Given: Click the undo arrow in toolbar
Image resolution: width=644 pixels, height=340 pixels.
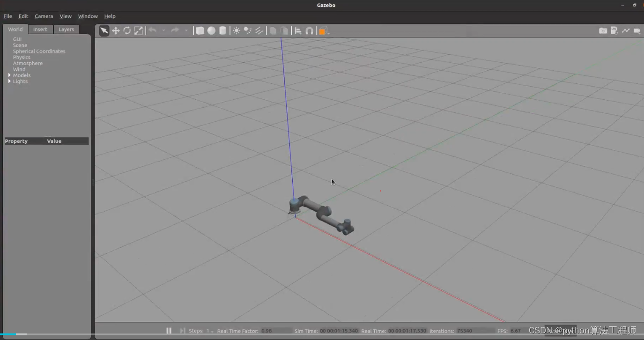Looking at the screenshot, I should (x=152, y=30).
